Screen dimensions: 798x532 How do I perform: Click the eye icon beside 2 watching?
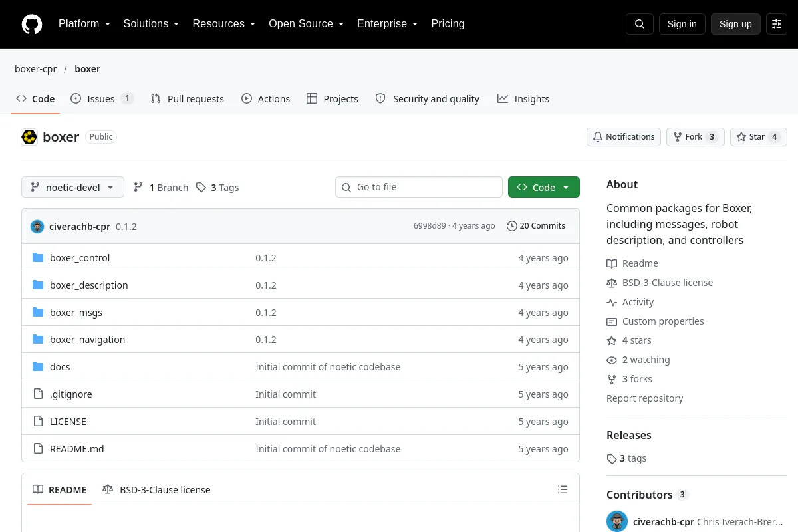(x=612, y=360)
